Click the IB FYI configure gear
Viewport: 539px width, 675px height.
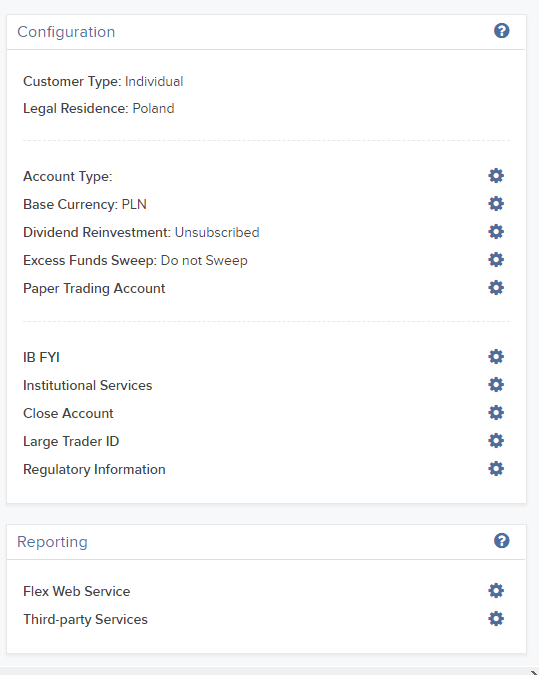click(x=496, y=356)
